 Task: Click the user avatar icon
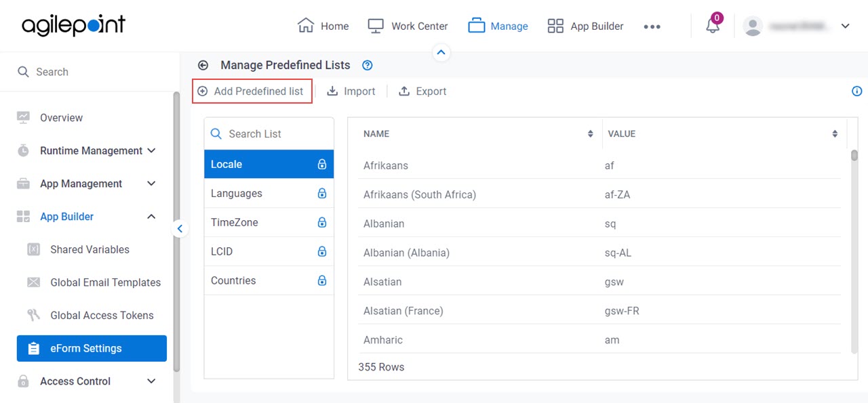coord(753,26)
